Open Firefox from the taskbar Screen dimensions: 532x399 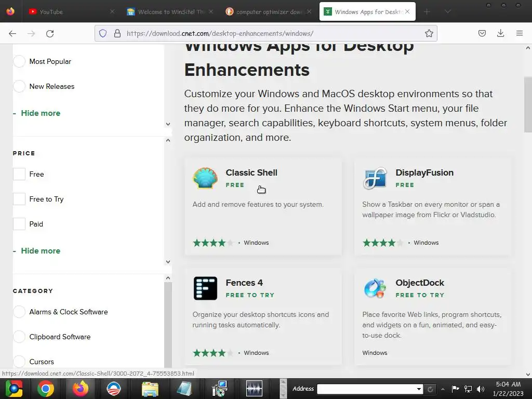[80, 389]
